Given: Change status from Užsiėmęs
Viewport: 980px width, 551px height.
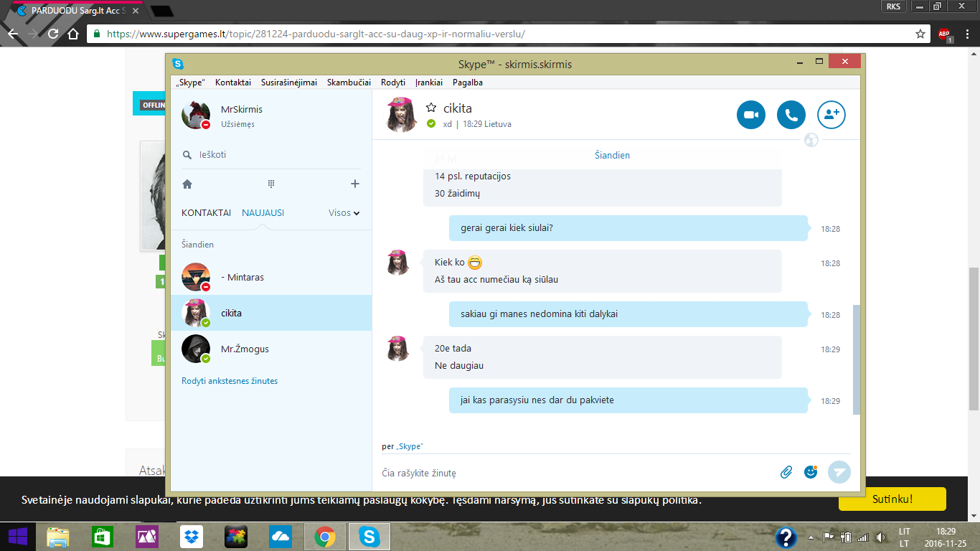Looking at the screenshot, I should (x=237, y=125).
